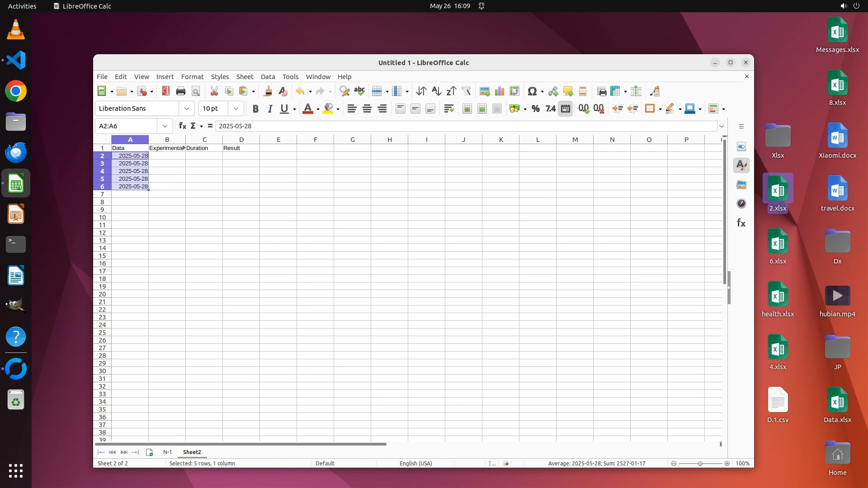Screen dimensions: 868x488
Task: Open the Data menu
Action: (x=268, y=77)
